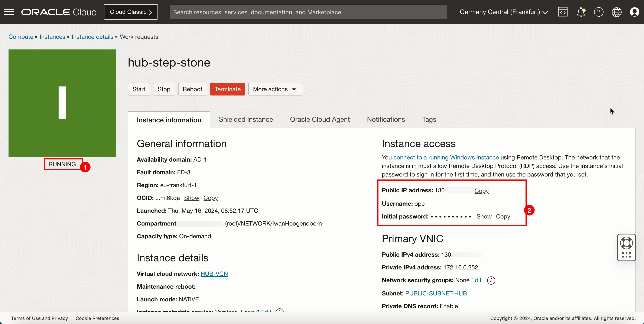The width and height of the screenshot is (644, 324).
Task: Copy the initial password
Action: click(503, 216)
